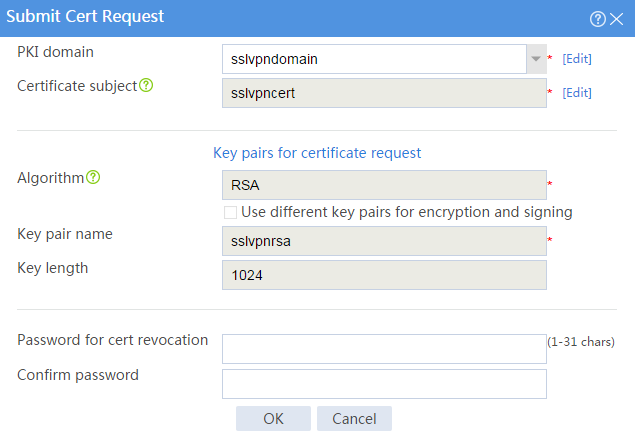Close the Submit Cert Request dialog
Viewport: 635px width, 434px height.
pyautogui.click(x=616, y=19)
